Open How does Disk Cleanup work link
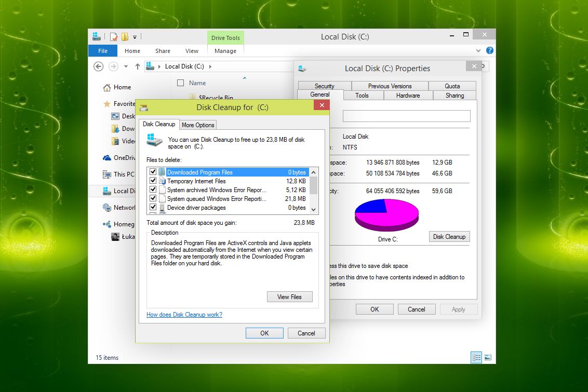This screenshot has width=588, height=392. coord(184,315)
